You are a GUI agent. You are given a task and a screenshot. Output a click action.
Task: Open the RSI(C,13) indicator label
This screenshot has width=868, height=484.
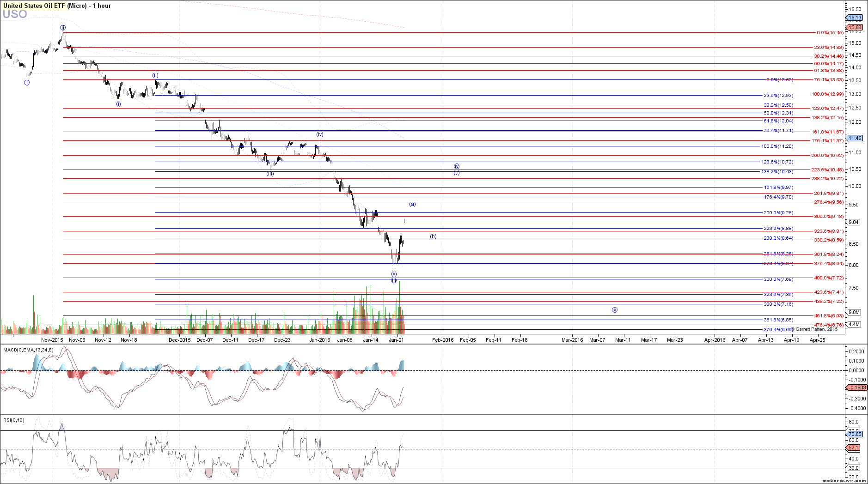[x=14, y=420]
